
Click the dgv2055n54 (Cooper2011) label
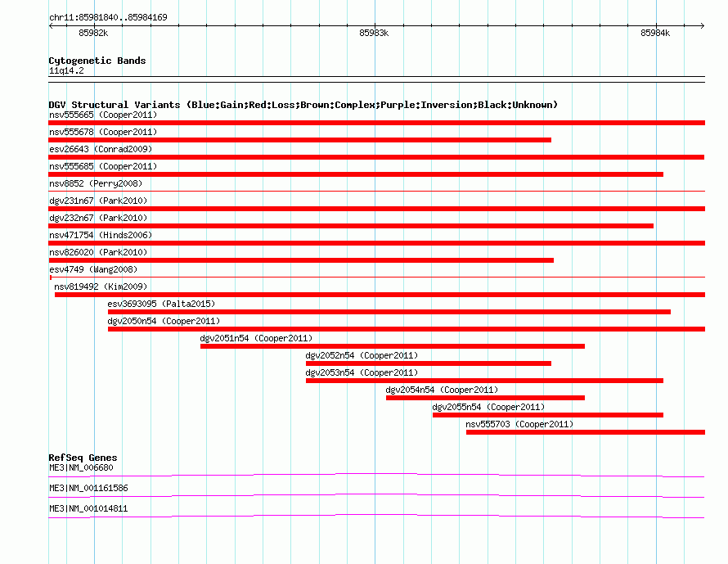point(488,407)
